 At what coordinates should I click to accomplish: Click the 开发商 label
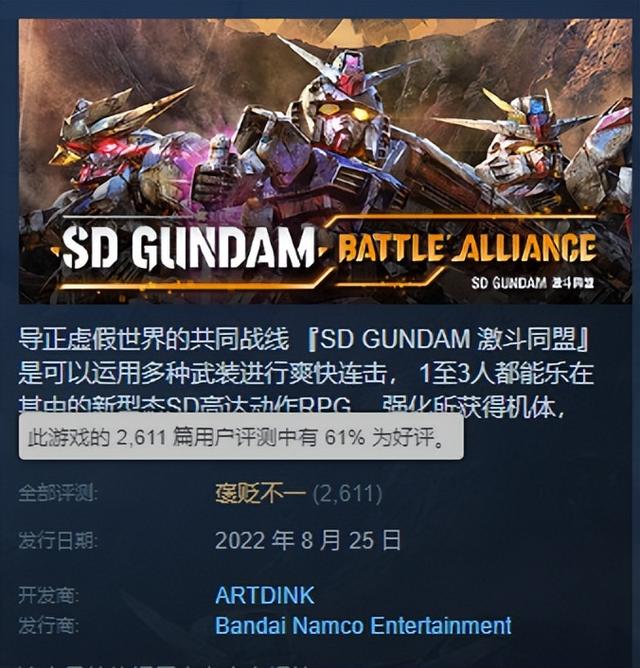coord(49,595)
